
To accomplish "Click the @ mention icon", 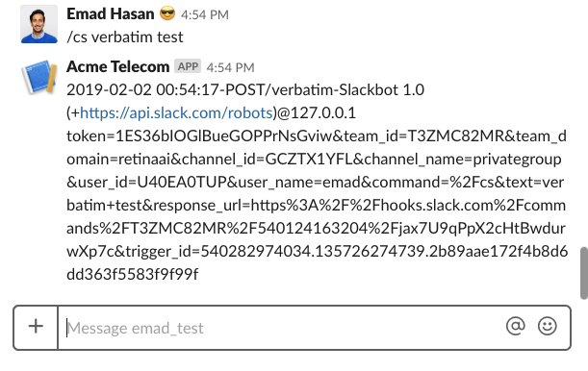I will [x=516, y=326].
